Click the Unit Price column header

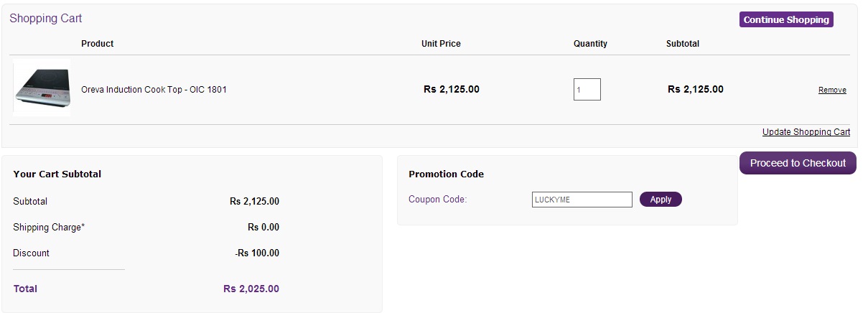tap(441, 44)
